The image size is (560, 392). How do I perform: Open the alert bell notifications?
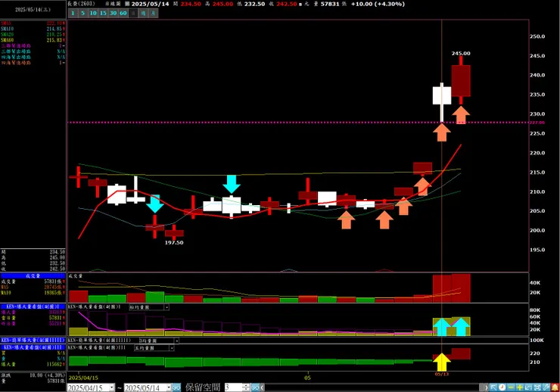555,387
